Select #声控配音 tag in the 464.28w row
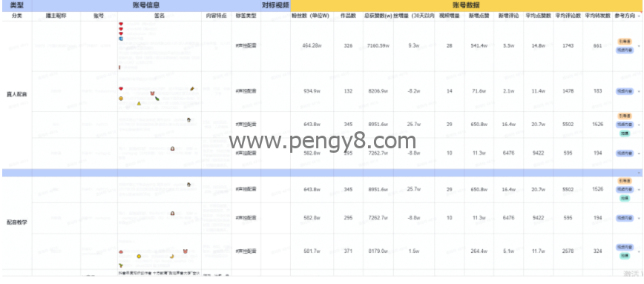The image size is (644, 284). pyautogui.click(x=246, y=46)
